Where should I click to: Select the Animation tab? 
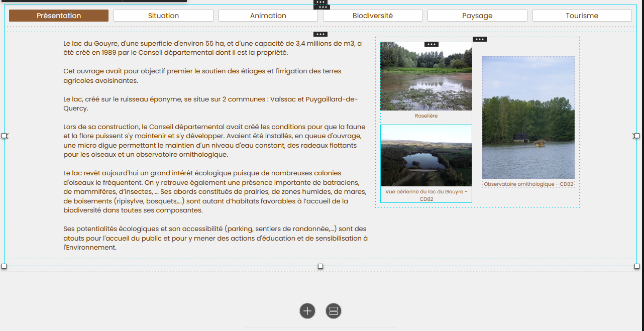268,16
